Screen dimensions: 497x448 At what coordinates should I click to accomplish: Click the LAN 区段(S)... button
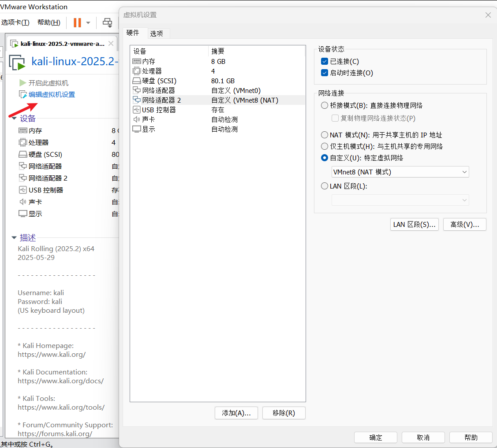(414, 225)
